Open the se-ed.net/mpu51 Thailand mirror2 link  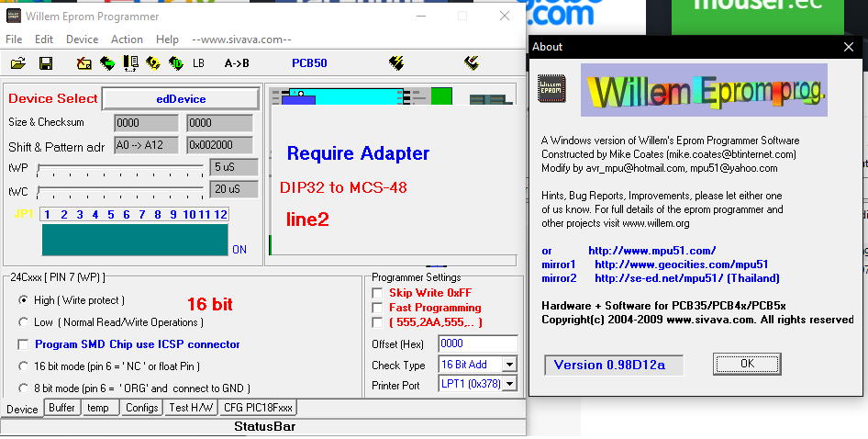(x=687, y=278)
